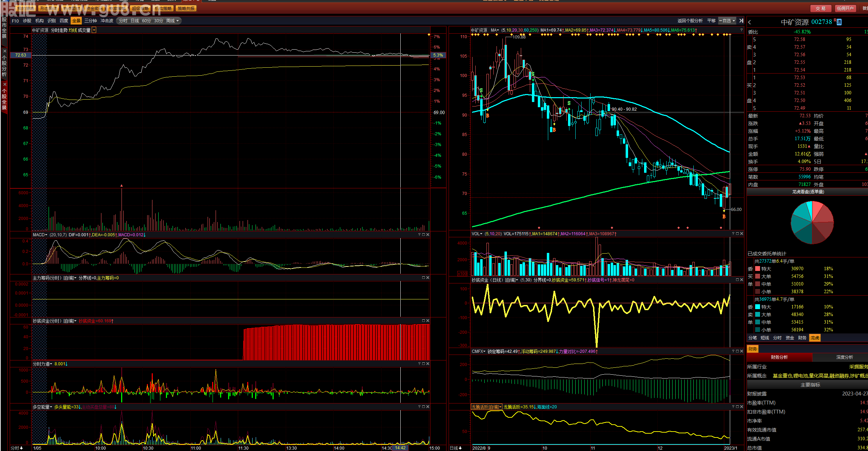This screenshot has width=868, height=451.
Task: Close the 抄底资金(日线) panel
Action: click(742, 280)
